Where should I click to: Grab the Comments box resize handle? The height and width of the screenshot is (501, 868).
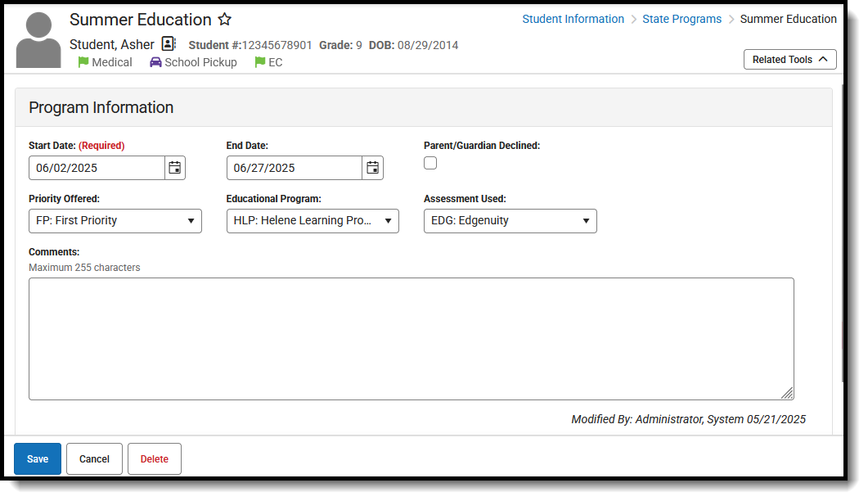click(x=787, y=393)
